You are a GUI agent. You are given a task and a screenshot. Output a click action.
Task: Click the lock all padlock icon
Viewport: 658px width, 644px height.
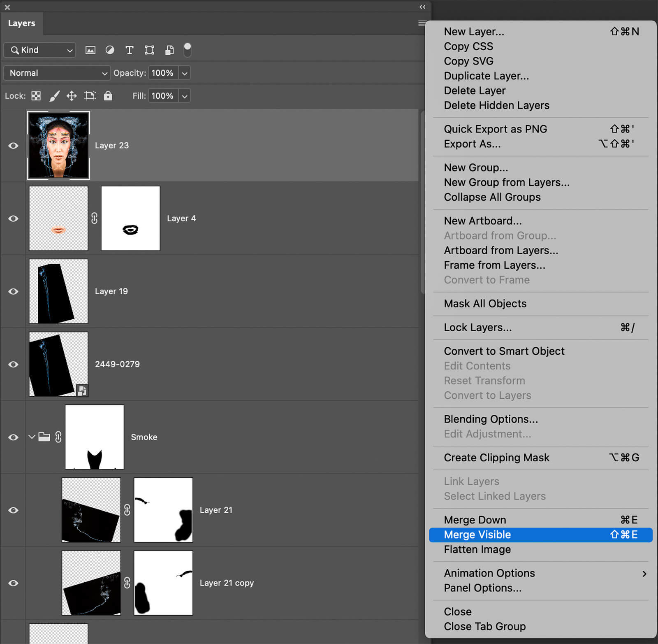point(108,96)
